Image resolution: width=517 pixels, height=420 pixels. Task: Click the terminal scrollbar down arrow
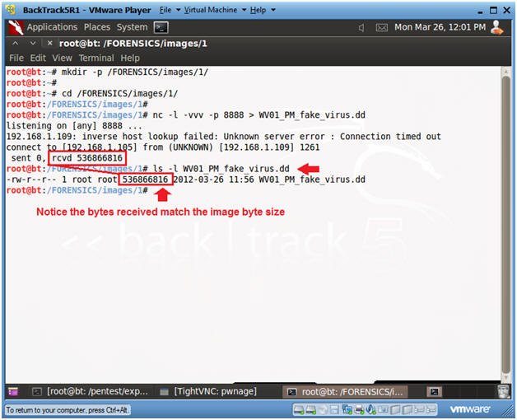[505, 377]
